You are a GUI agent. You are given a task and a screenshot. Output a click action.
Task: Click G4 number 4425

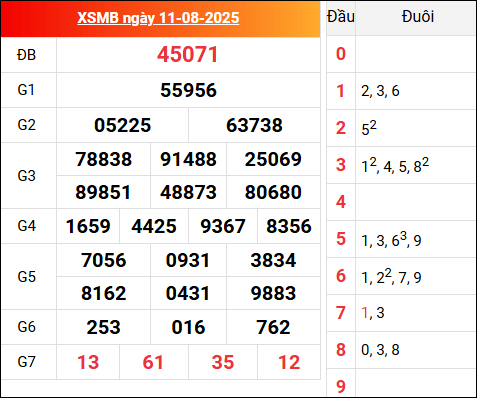coord(154,226)
